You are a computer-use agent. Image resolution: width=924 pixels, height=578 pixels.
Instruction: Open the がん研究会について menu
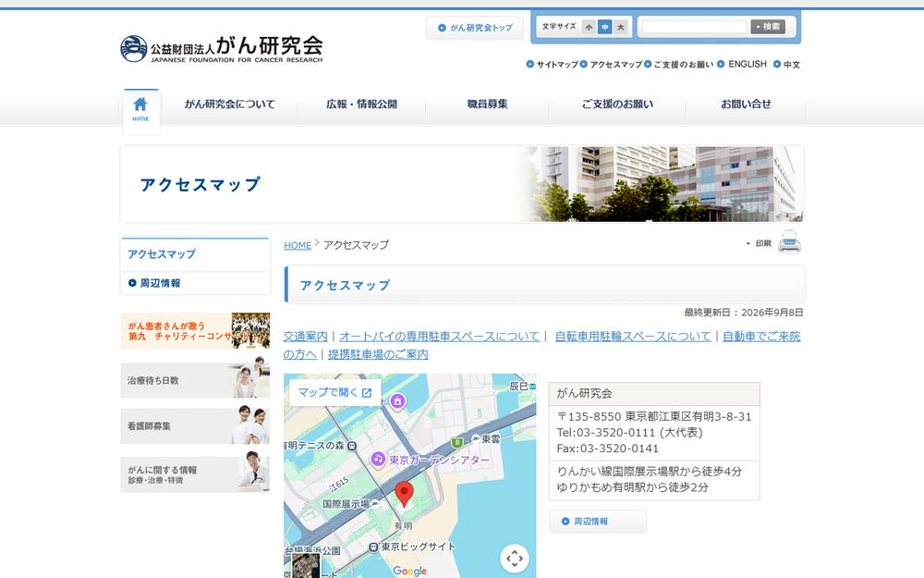pyautogui.click(x=230, y=105)
